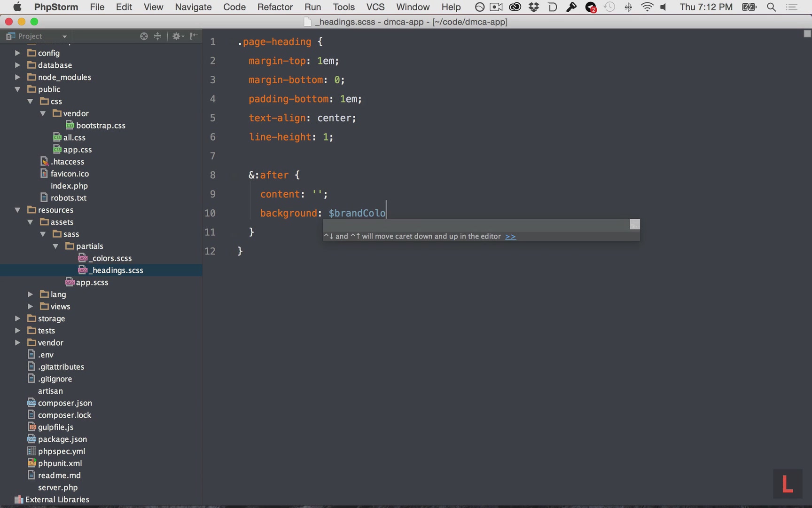Expand the node_modules folder

pos(17,77)
